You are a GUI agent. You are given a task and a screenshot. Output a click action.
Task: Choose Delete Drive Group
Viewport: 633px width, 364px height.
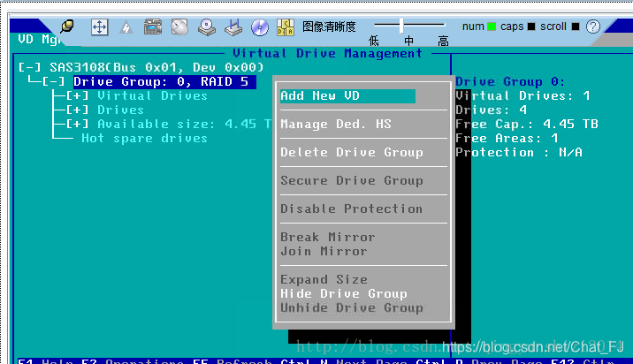pyautogui.click(x=352, y=152)
